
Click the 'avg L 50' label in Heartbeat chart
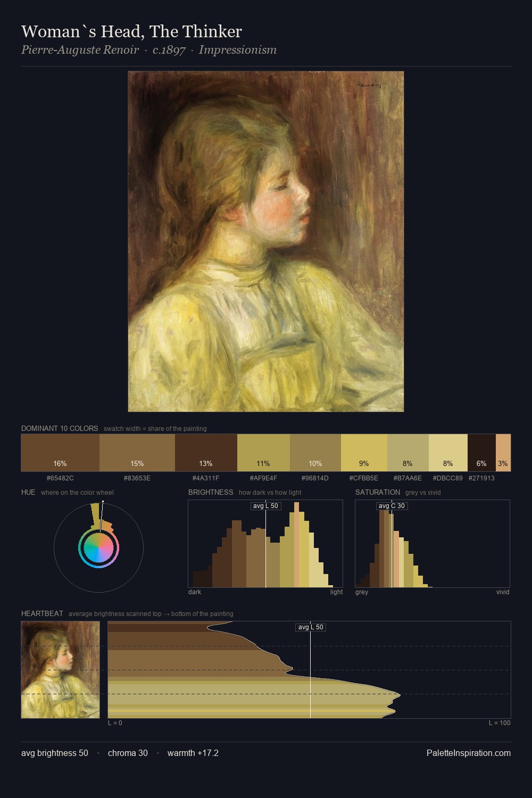(311, 627)
